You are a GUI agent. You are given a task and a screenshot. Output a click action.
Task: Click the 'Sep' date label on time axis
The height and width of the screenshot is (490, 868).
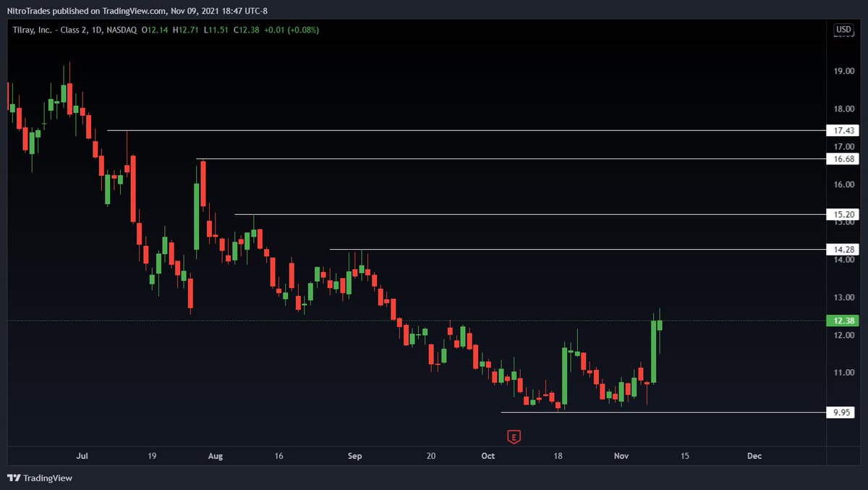point(354,456)
